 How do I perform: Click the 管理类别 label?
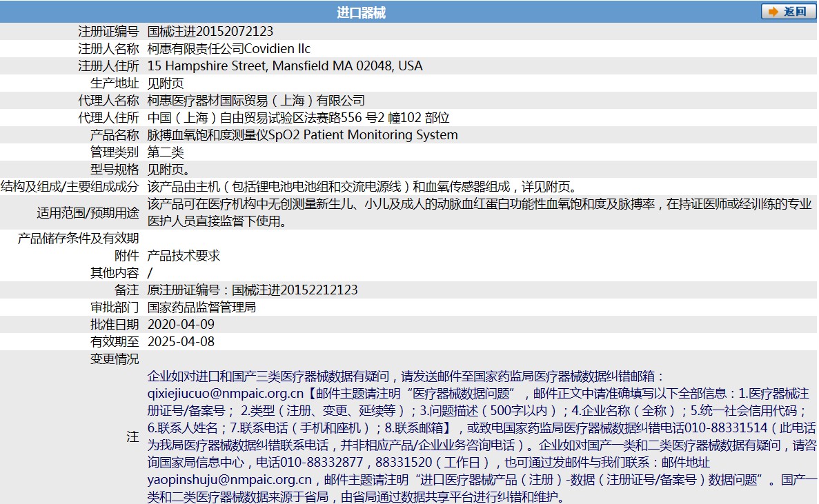(115, 152)
